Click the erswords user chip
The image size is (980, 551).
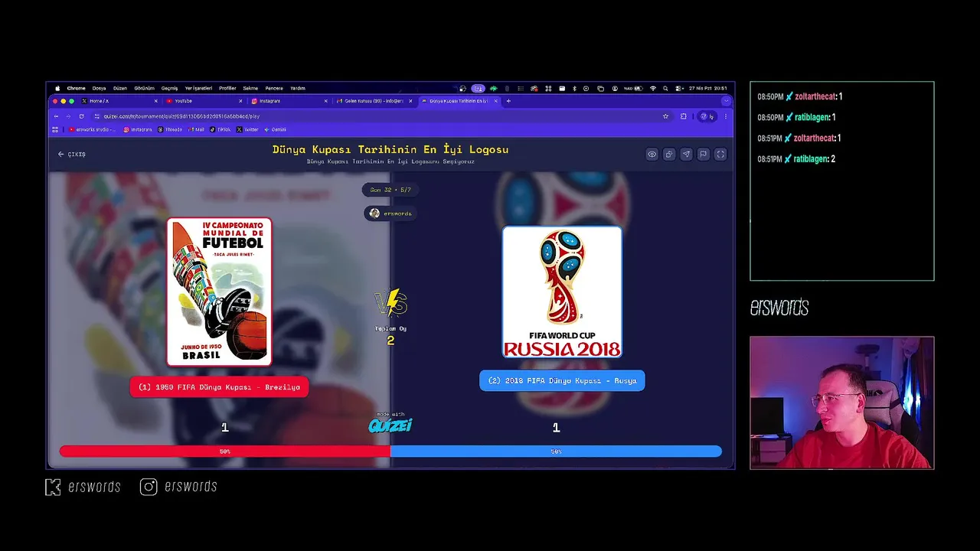coord(390,214)
